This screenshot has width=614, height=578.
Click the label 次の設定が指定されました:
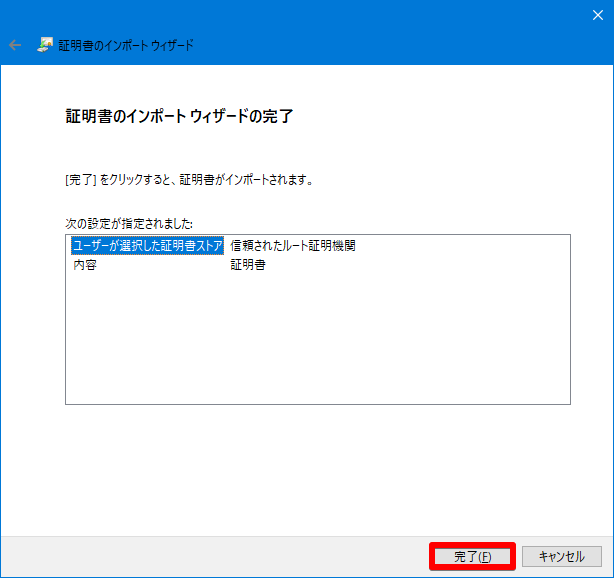tap(129, 222)
